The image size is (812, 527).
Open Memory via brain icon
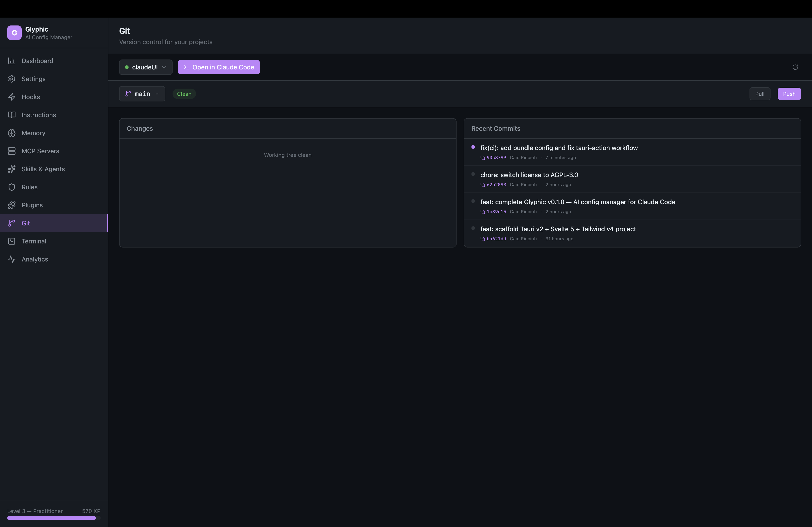(x=12, y=133)
